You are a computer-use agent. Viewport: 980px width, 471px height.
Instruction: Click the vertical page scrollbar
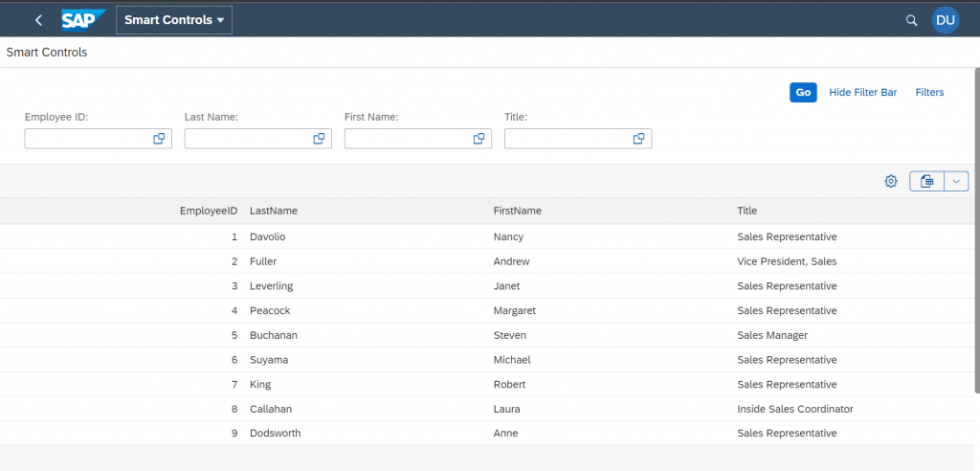click(977, 232)
